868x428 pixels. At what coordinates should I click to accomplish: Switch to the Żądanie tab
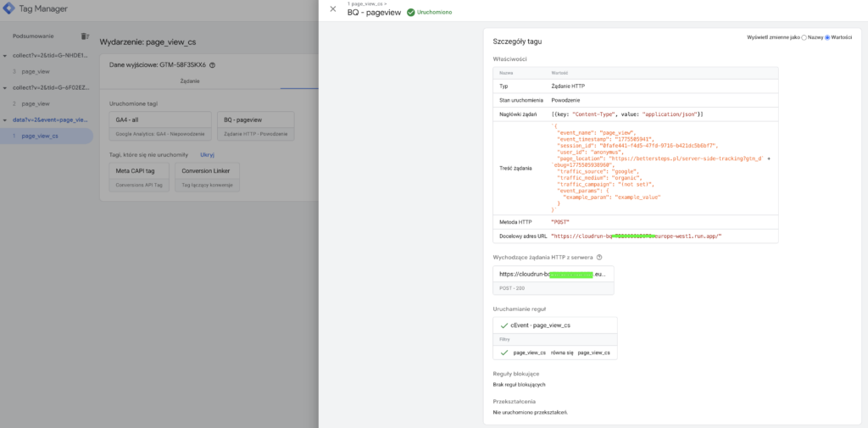190,81
